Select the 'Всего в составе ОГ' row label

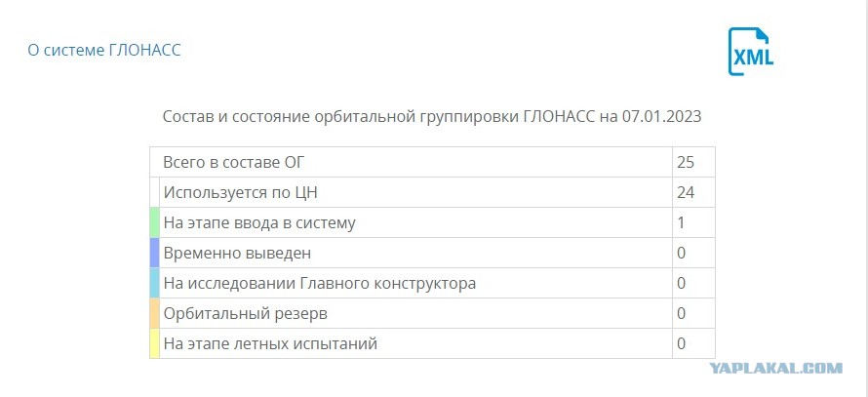234,163
